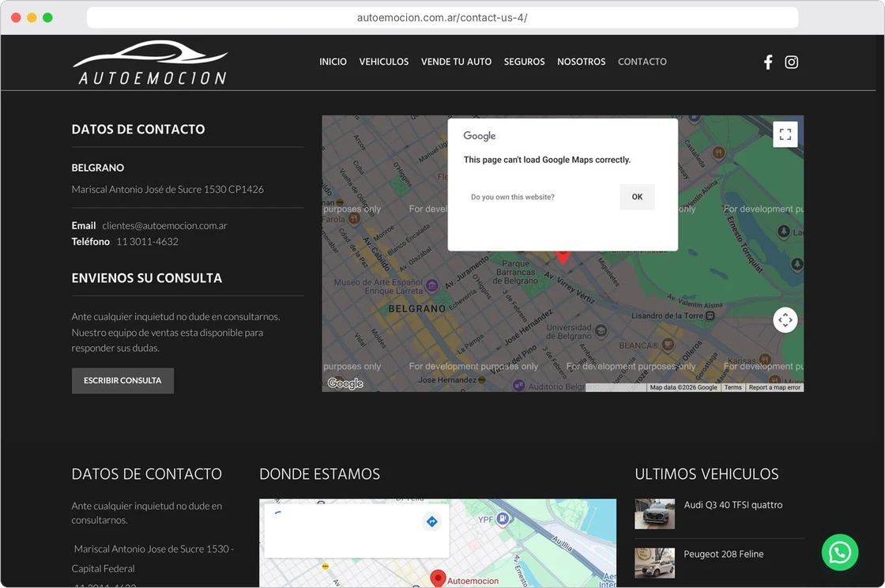Click the phone number 11 3011-4632
The image size is (885, 588).
coord(147,242)
